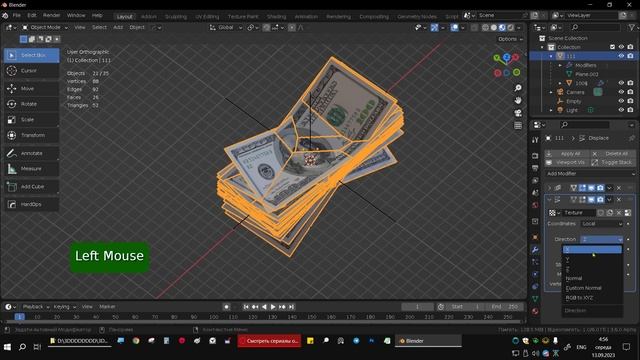Activate the Add Cube tool
Image resolution: width=640 pixels, height=360 pixels.
[x=31, y=187]
